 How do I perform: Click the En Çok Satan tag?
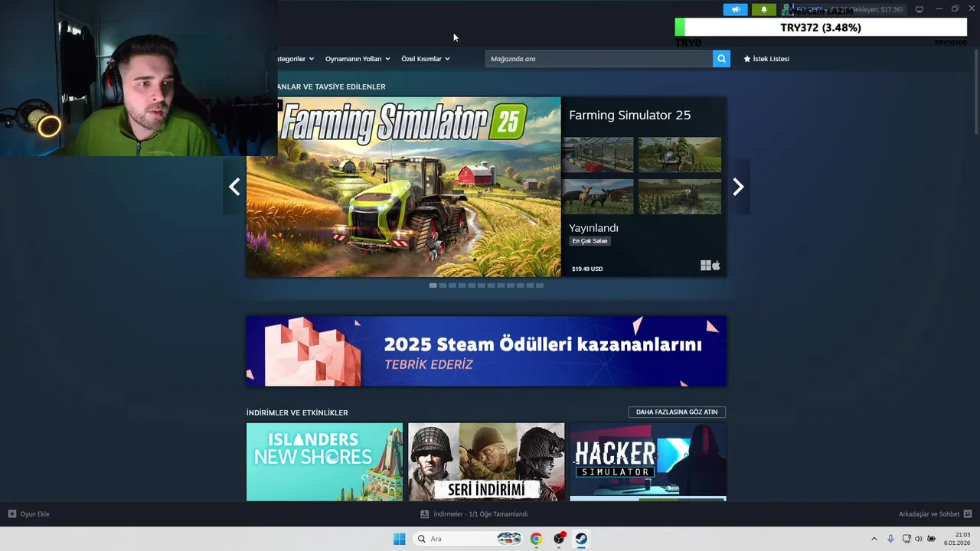(x=590, y=241)
